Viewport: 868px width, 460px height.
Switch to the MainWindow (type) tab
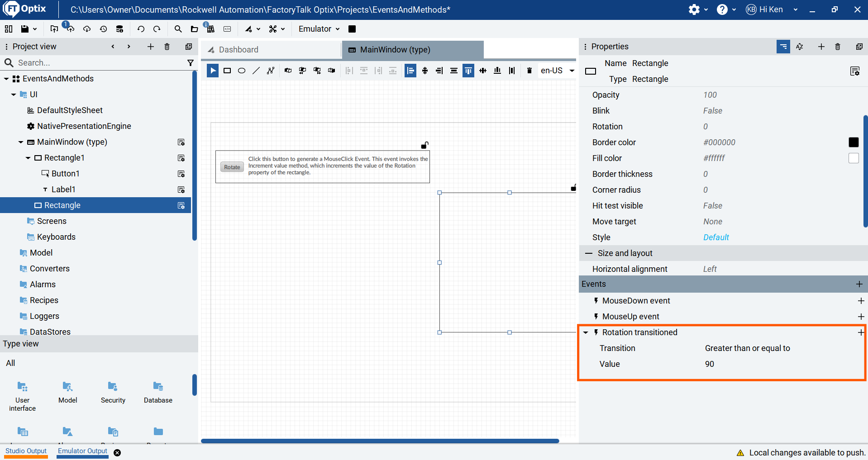[x=413, y=50]
